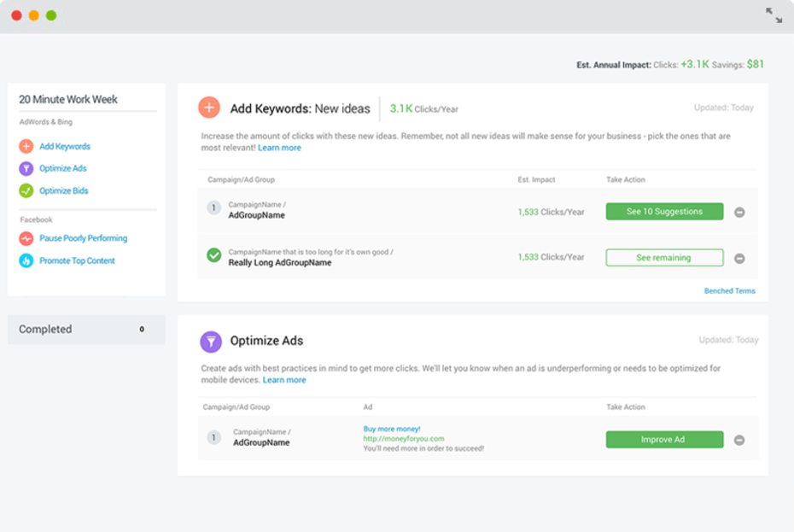Click the Improve Ad button
Image resolution: width=794 pixels, height=532 pixels.
tap(664, 439)
